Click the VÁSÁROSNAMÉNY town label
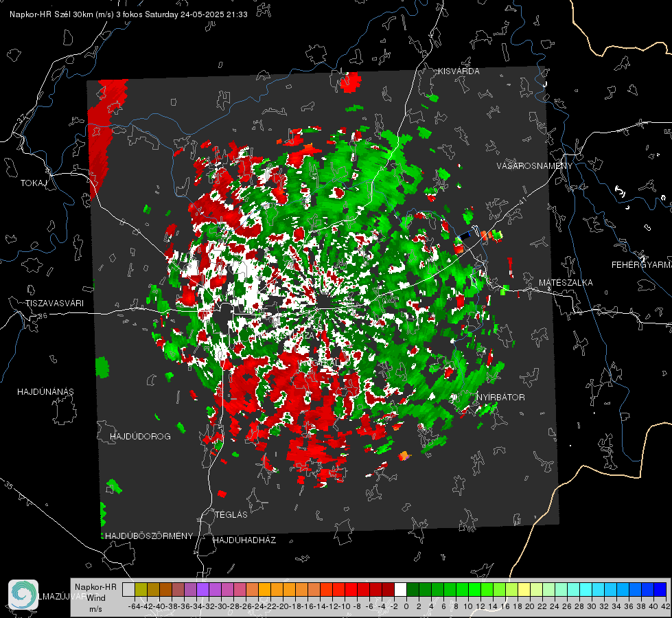The height and width of the screenshot is (618, 672). click(535, 166)
